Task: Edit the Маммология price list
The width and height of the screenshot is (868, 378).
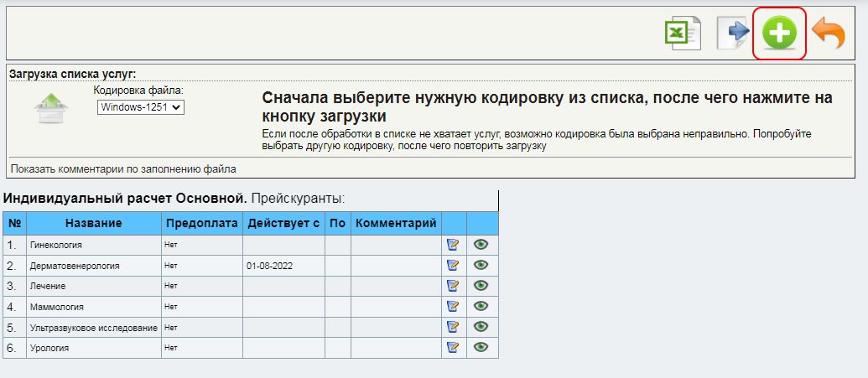Action: pos(454,306)
